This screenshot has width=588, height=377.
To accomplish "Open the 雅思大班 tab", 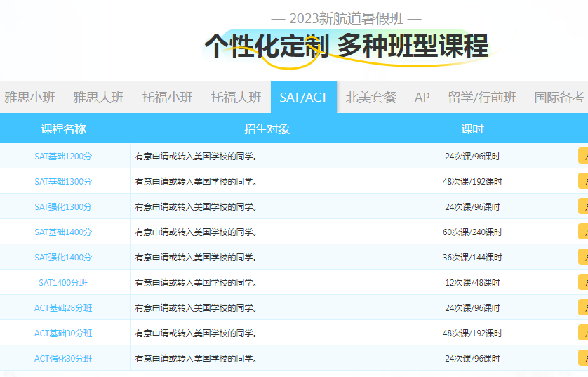I will pos(98,98).
